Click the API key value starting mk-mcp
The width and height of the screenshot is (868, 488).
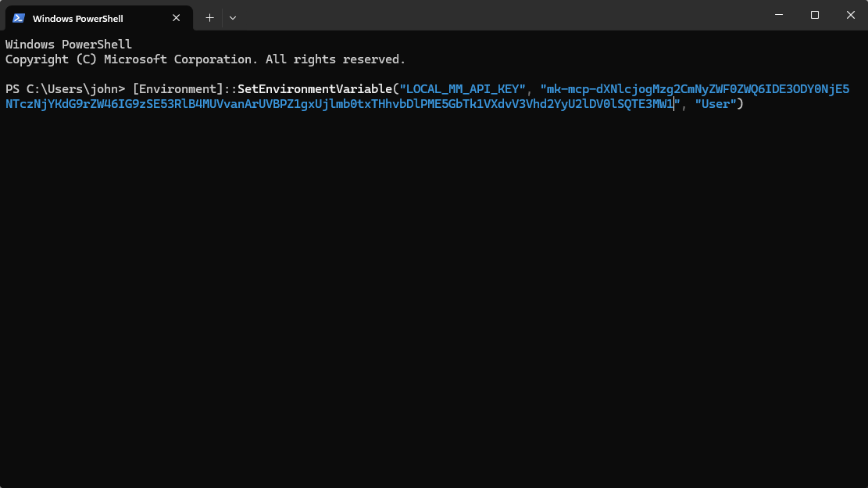point(695,89)
